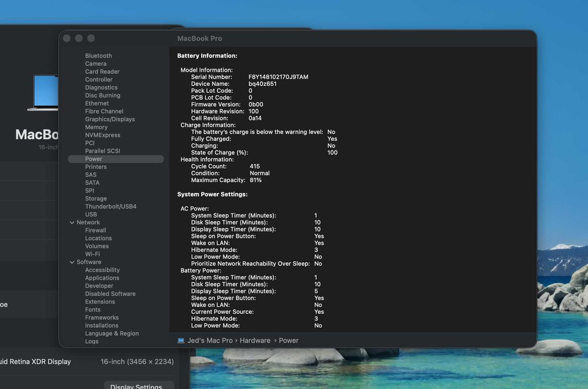
Task: Select Language & Region entry
Action: click(x=112, y=334)
